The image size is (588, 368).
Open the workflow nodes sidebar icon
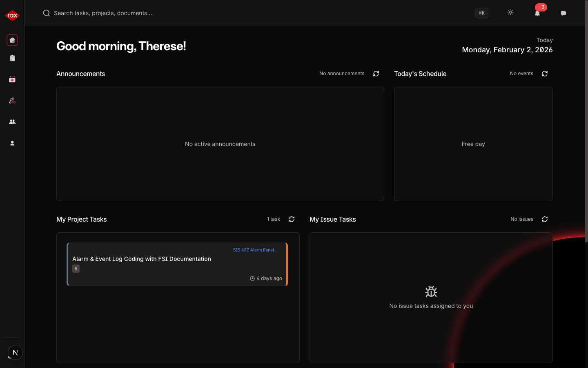pos(12,101)
